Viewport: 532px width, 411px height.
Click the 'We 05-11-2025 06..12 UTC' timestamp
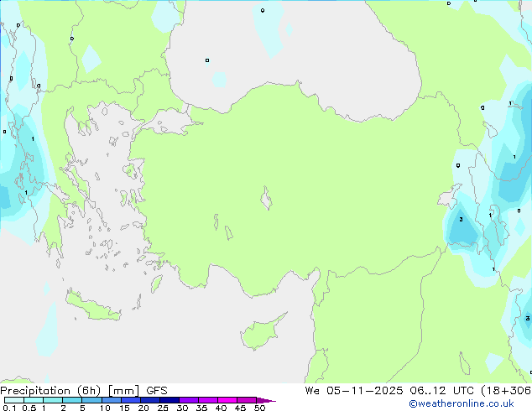(391, 391)
